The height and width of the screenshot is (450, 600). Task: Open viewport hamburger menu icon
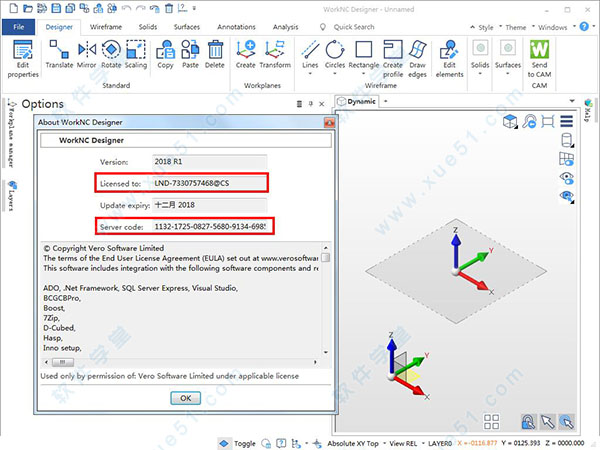(x=567, y=121)
